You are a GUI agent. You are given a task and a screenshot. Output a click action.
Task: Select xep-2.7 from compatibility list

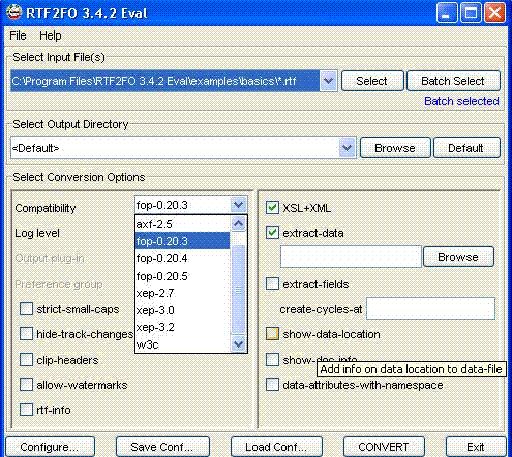[x=183, y=293]
